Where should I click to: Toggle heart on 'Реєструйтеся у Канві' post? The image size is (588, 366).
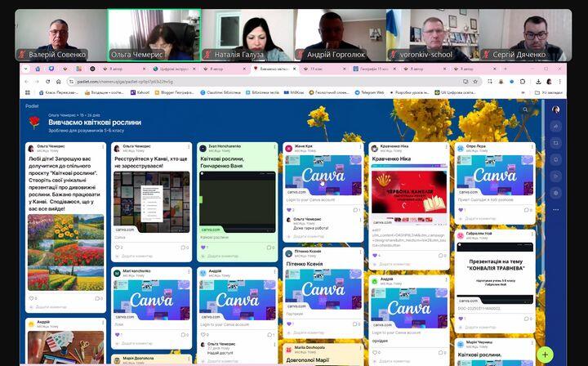tap(118, 248)
